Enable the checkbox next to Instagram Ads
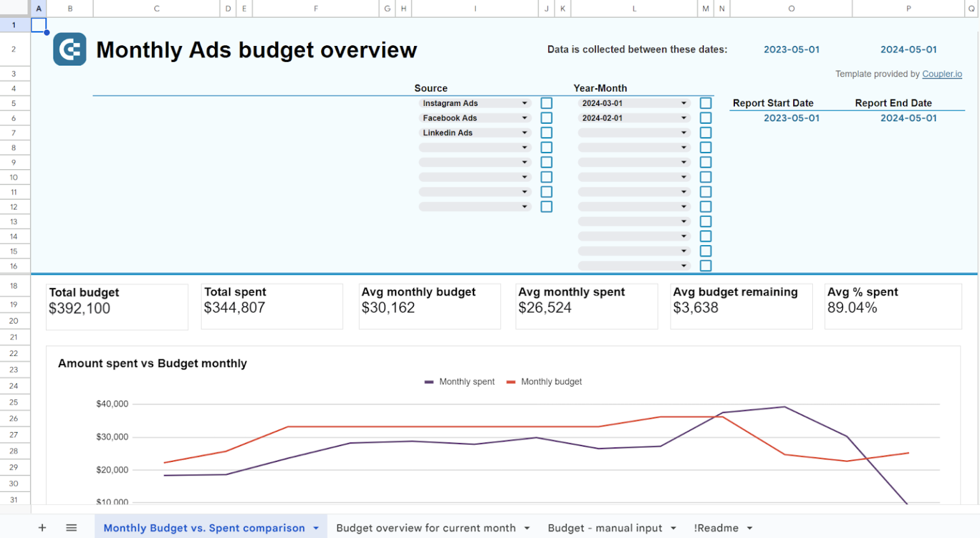Image resolution: width=980 pixels, height=538 pixels. (546, 103)
